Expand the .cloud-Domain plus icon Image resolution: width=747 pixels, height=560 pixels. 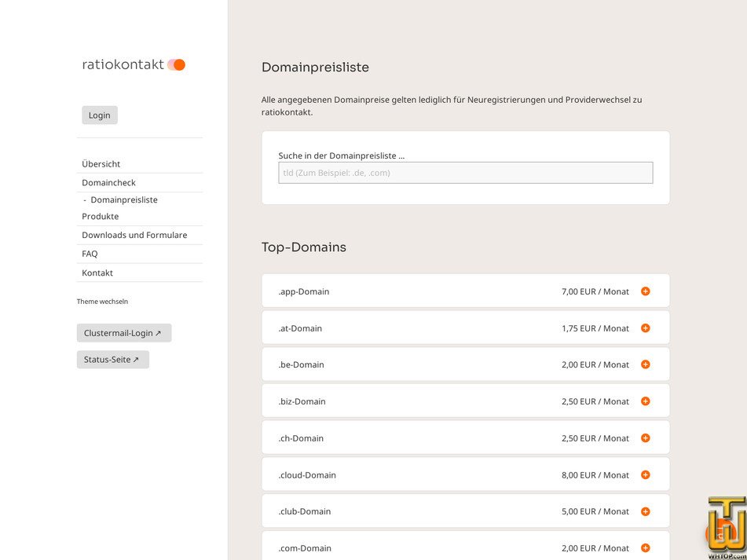(x=645, y=474)
